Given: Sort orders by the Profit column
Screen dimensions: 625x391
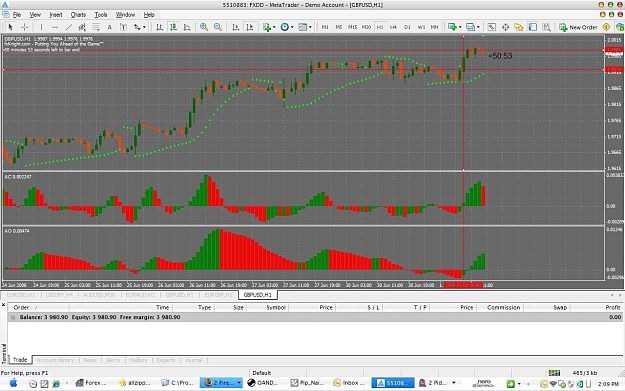Looking at the screenshot, I should 613,307.
